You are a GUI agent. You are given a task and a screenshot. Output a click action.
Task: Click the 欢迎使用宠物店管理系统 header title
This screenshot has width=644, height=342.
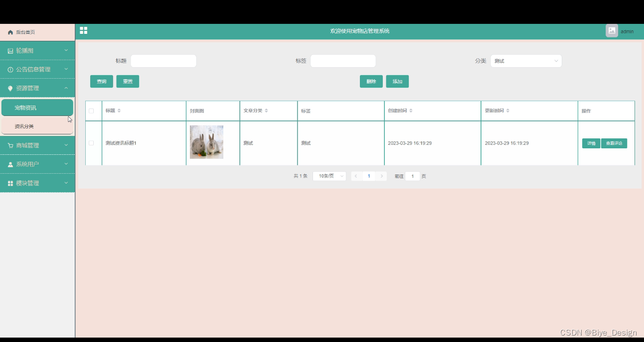[360, 31]
